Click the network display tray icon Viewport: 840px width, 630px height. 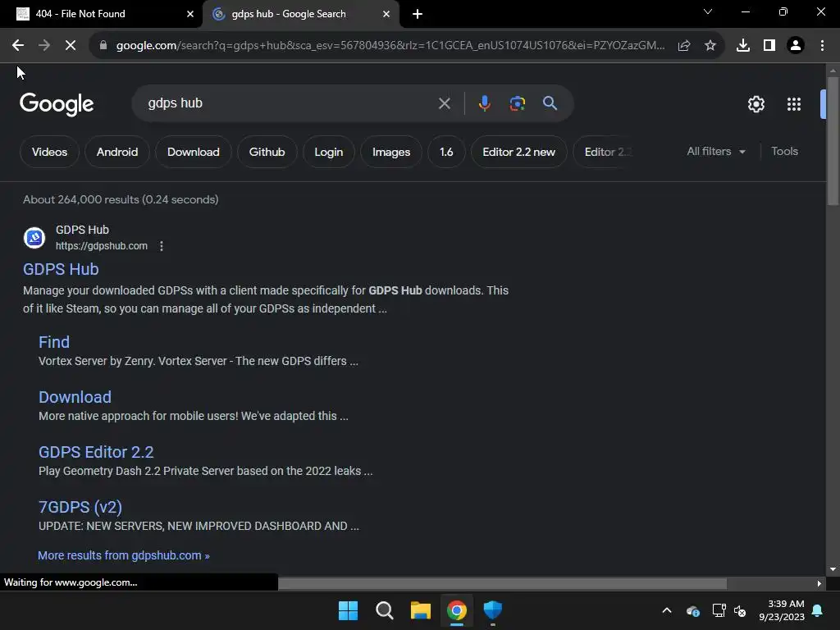pyautogui.click(x=719, y=610)
